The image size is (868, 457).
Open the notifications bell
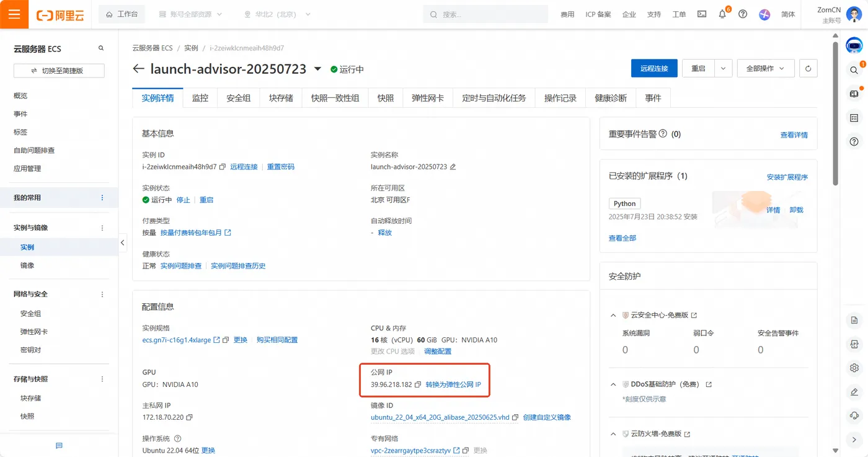(722, 14)
